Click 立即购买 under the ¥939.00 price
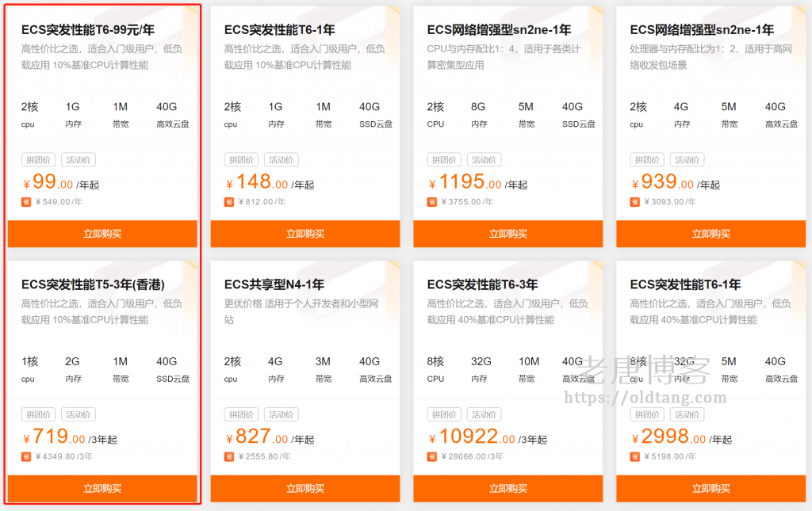The width and height of the screenshot is (812, 511). tap(711, 234)
